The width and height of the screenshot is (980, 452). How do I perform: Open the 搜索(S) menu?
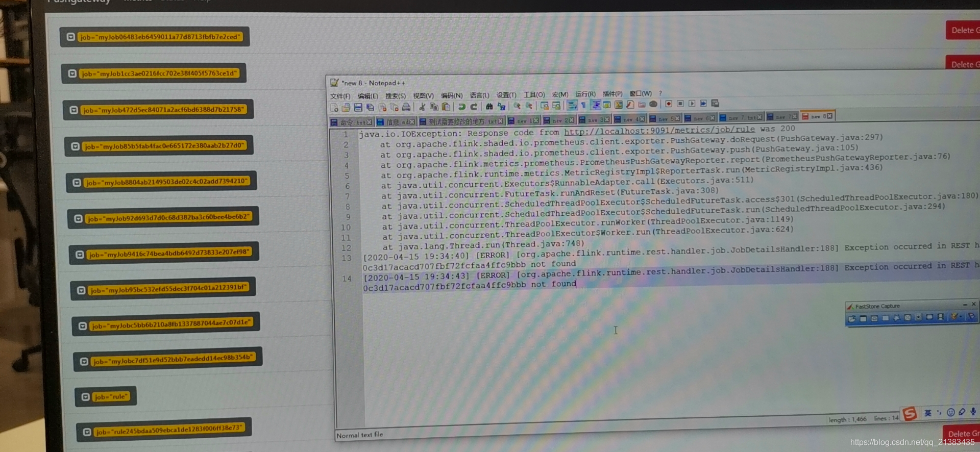[x=396, y=96]
